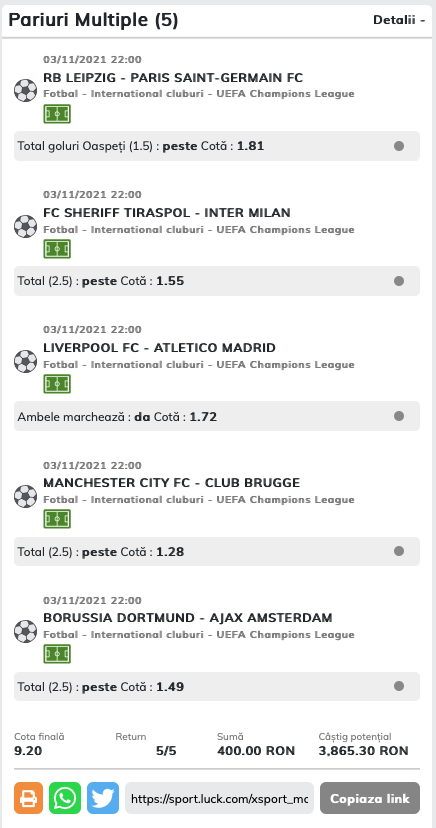The height and width of the screenshot is (828, 436).
Task: Open pitch tracker for Liverpool match
Action: [57, 384]
